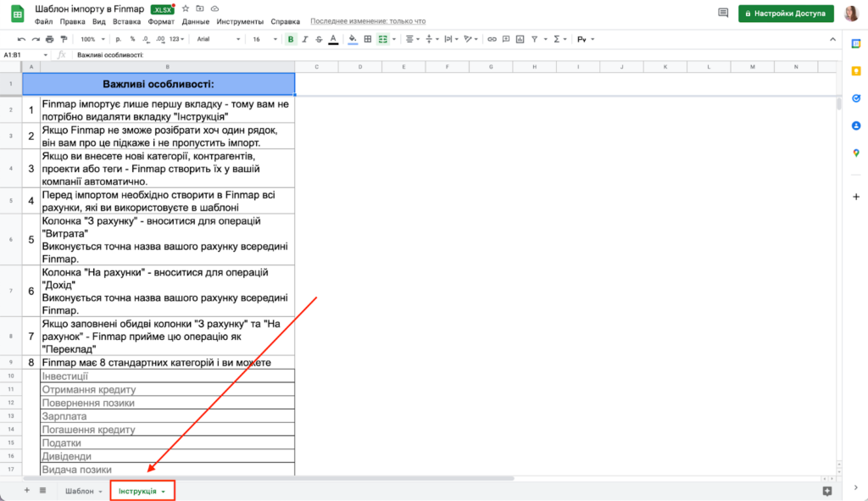Click the undo arrow icon
This screenshot has height=501, width=868.
click(21, 39)
